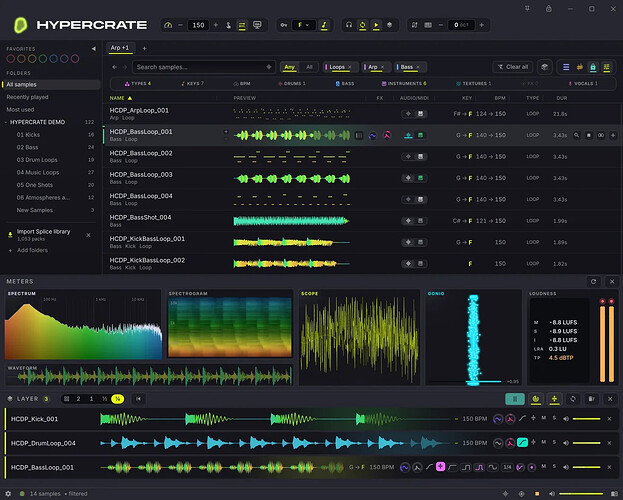Click the rewind-to-start button in Layer panel
Viewport: 623px width, 500px height.
tap(139, 399)
